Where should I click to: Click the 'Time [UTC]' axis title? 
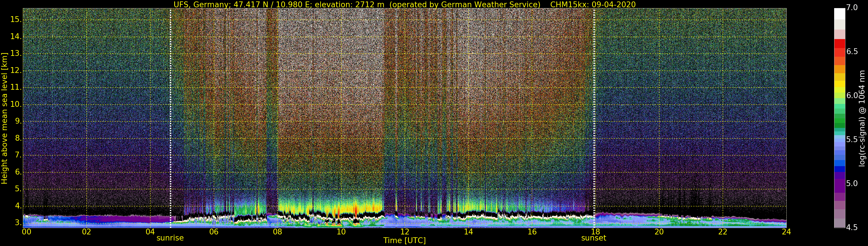click(404, 241)
